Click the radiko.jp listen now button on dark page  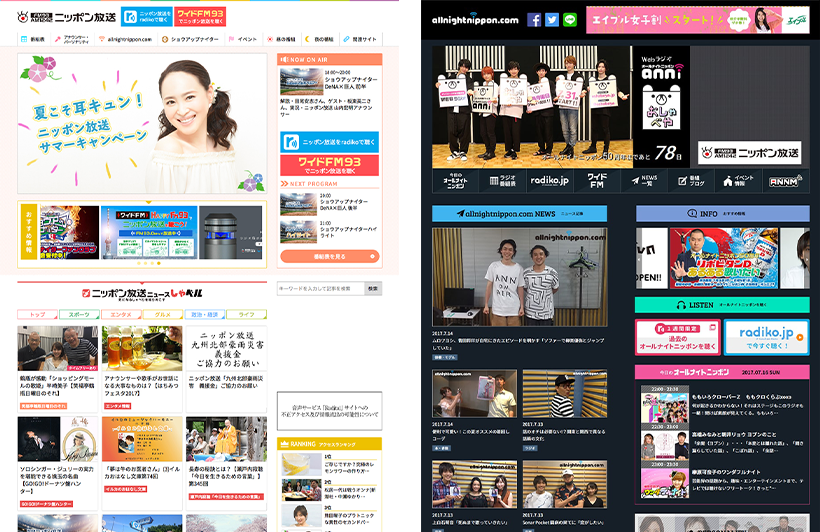pos(767,337)
